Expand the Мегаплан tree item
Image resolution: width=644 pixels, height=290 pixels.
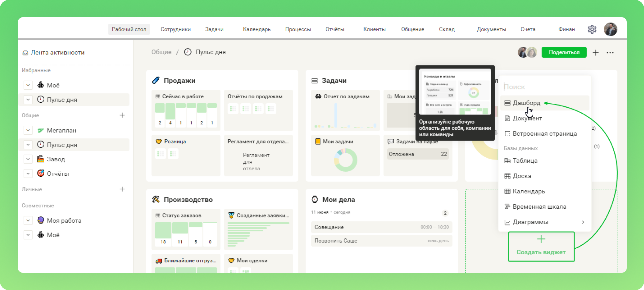click(x=28, y=130)
